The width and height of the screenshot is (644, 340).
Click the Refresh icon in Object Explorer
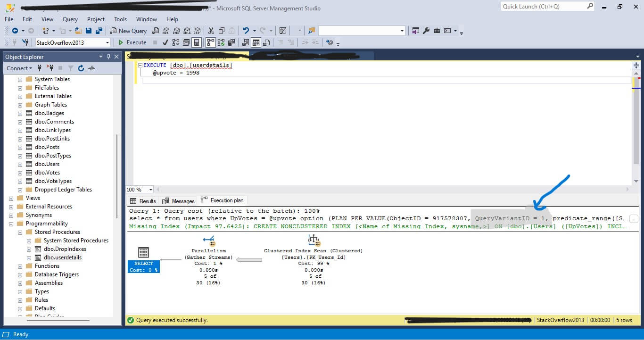[80, 68]
